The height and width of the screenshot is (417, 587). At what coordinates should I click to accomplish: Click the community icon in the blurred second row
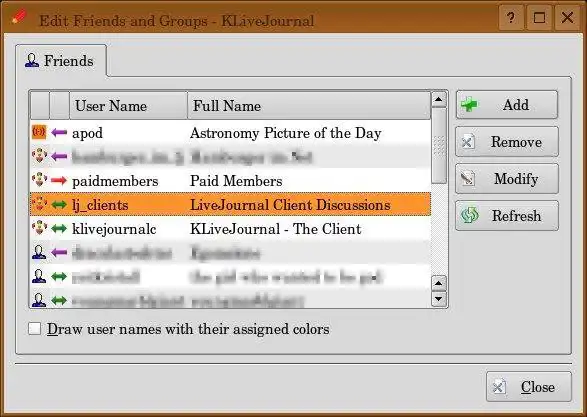[39, 156]
